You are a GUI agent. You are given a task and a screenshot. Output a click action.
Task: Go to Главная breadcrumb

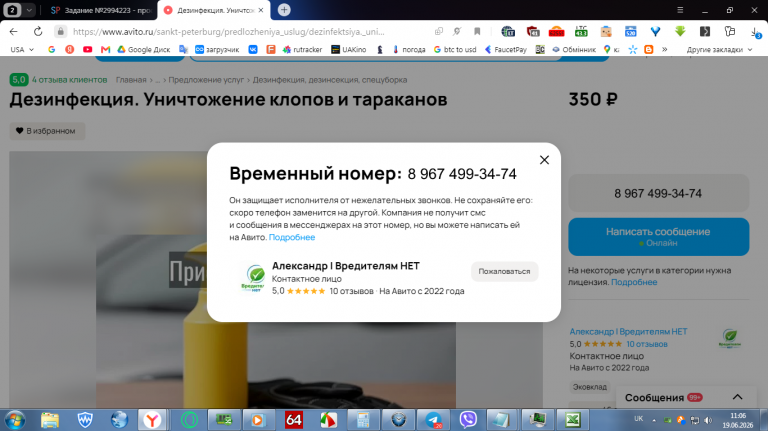131,80
